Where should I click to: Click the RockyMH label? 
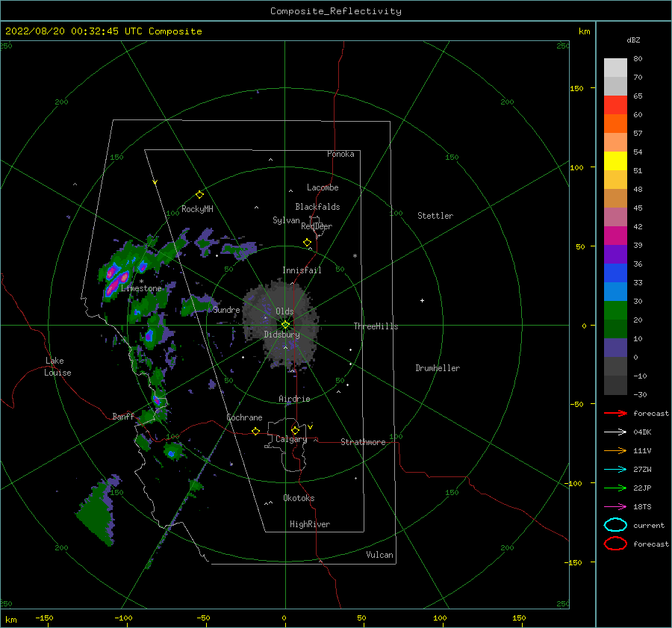click(x=197, y=209)
